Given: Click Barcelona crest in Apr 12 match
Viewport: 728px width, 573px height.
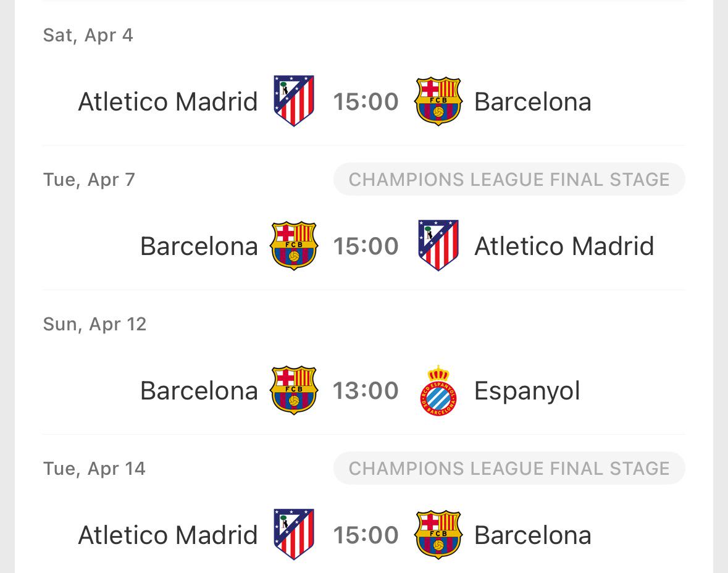Looking at the screenshot, I should pyautogui.click(x=294, y=390).
